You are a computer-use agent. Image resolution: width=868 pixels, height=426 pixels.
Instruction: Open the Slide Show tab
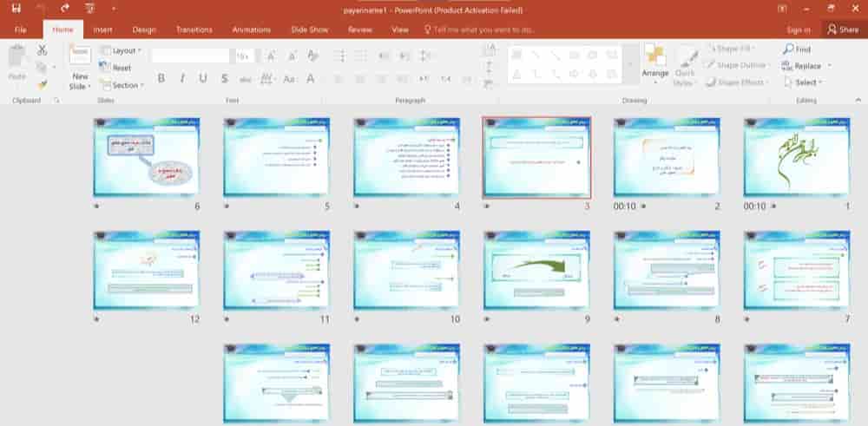309,29
